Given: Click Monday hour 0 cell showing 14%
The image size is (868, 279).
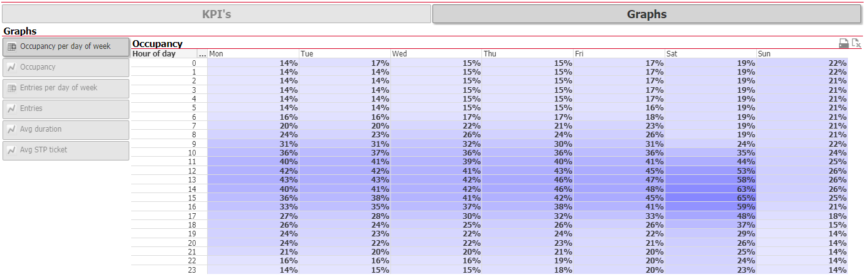Looking at the screenshot, I should (254, 63).
